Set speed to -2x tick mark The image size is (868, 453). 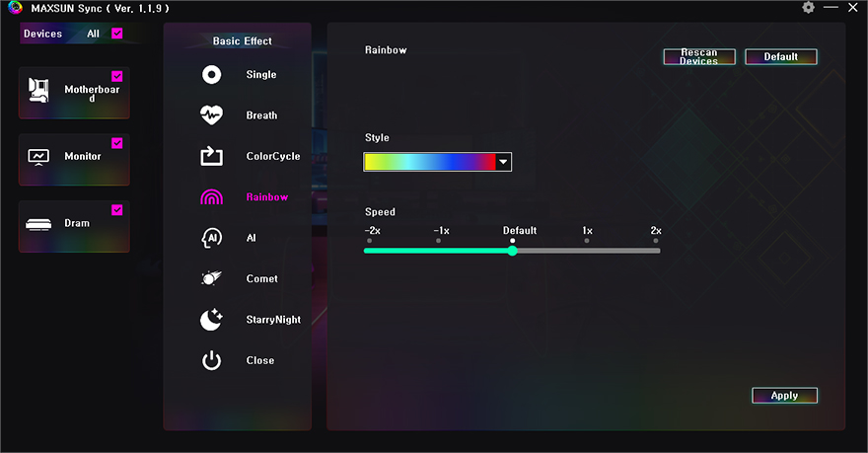tap(369, 241)
